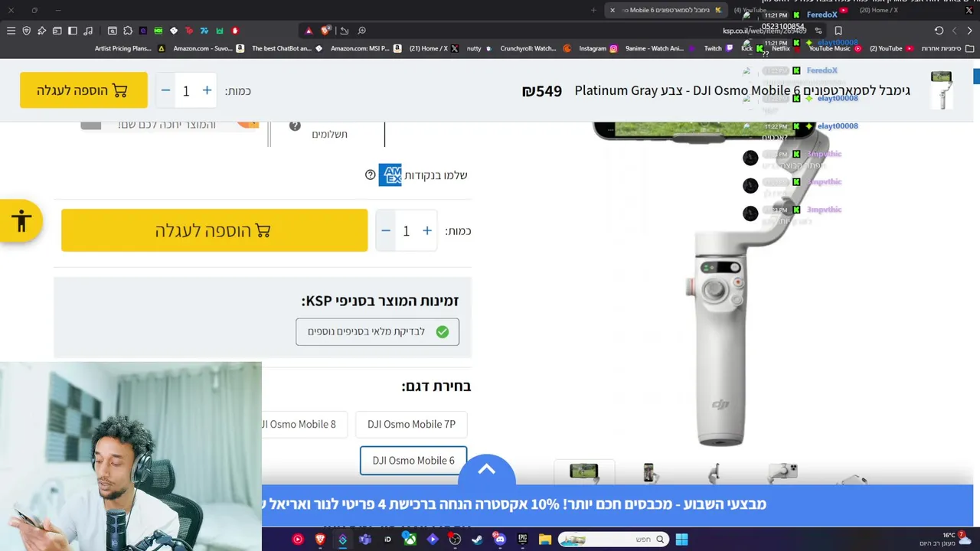Open the accessibility widget button
Viewport: 980px width, 551px height.
coord(21,222)
